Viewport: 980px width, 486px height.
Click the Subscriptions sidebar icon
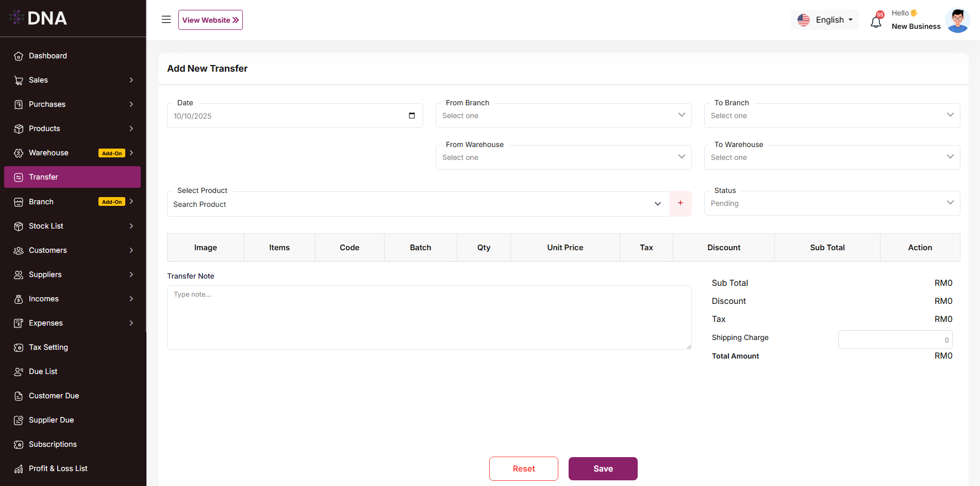[x=19, y=444]
